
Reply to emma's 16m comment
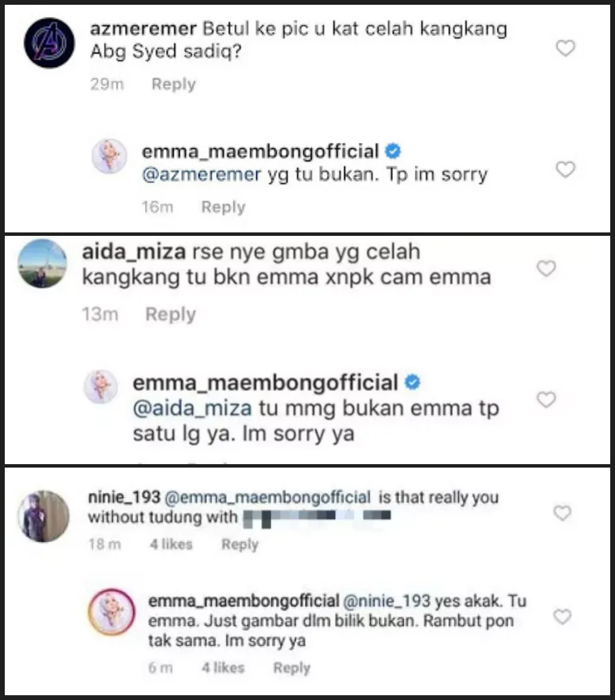coord(223,207)
